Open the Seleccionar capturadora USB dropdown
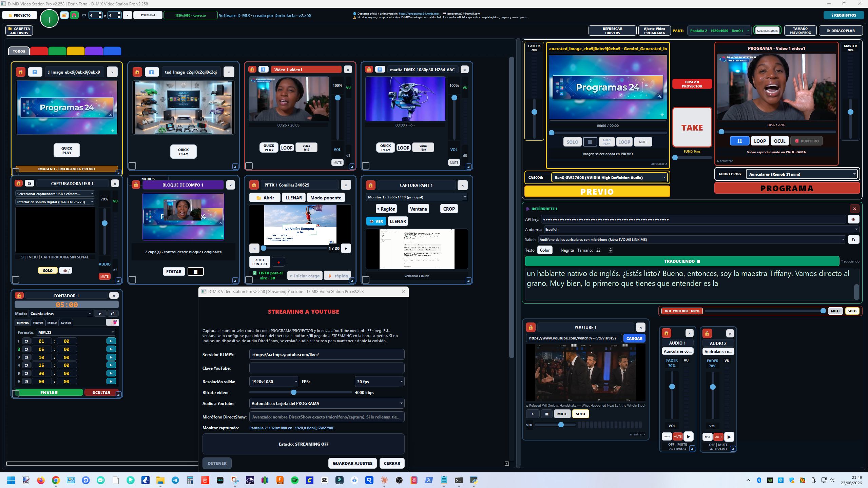 click(55, 194)
